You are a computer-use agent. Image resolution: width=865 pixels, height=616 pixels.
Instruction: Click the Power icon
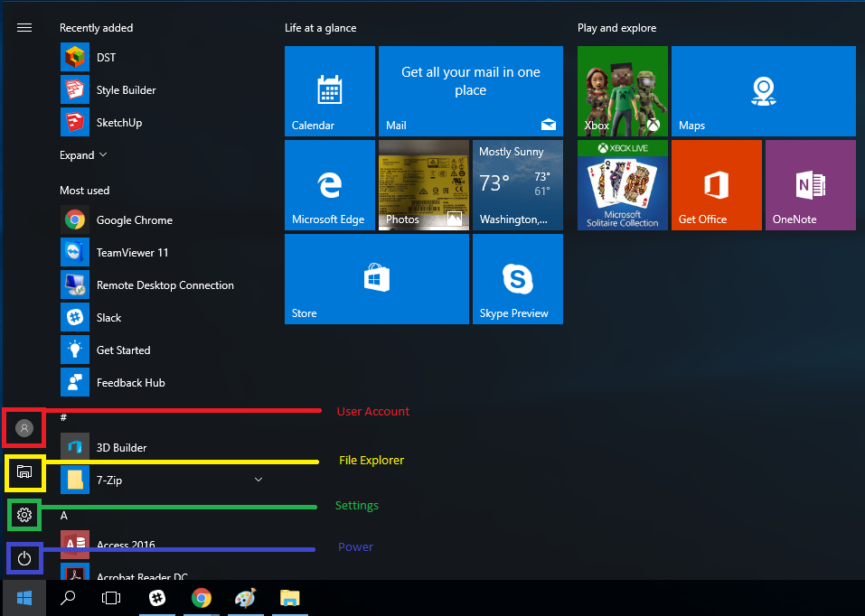[24, 559]
